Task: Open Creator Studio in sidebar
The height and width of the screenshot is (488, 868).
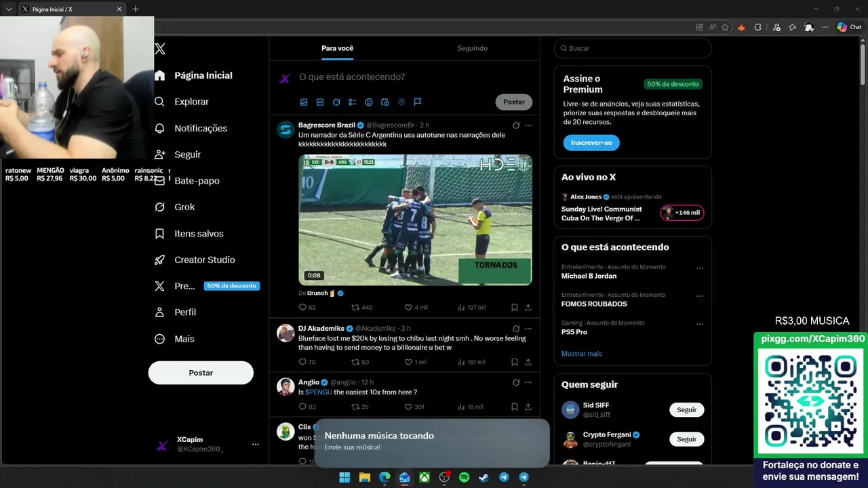Action: pos(195,260)
